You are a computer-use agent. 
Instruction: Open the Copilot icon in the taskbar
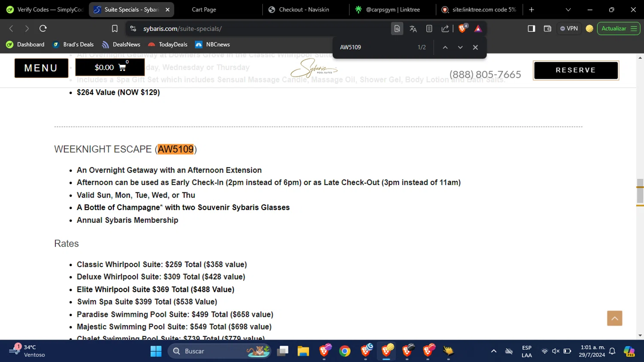point(629,351)
